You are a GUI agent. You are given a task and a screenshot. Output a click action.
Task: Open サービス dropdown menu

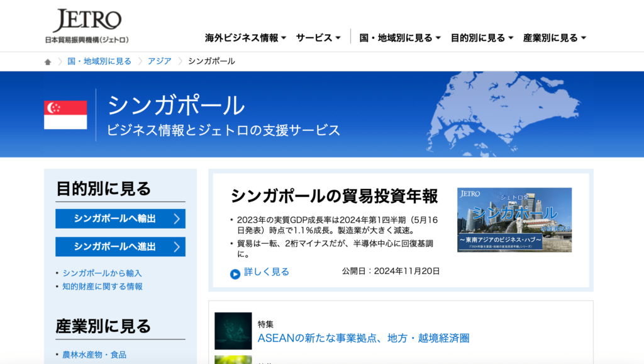tap(318, 38)
